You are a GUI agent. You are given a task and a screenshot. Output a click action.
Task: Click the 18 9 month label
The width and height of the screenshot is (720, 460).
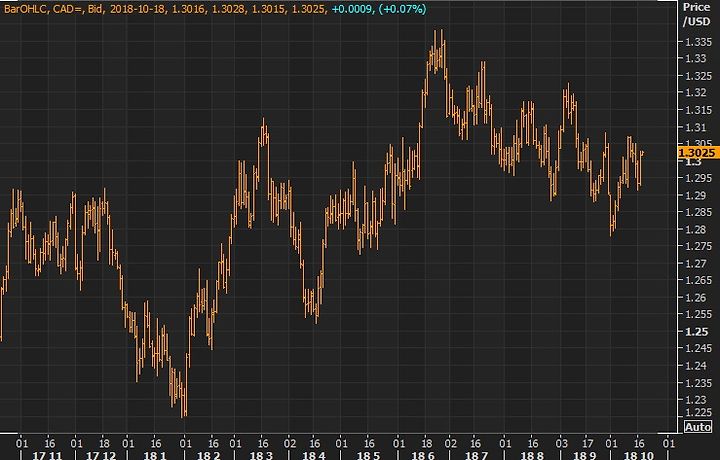coord(585,455)
